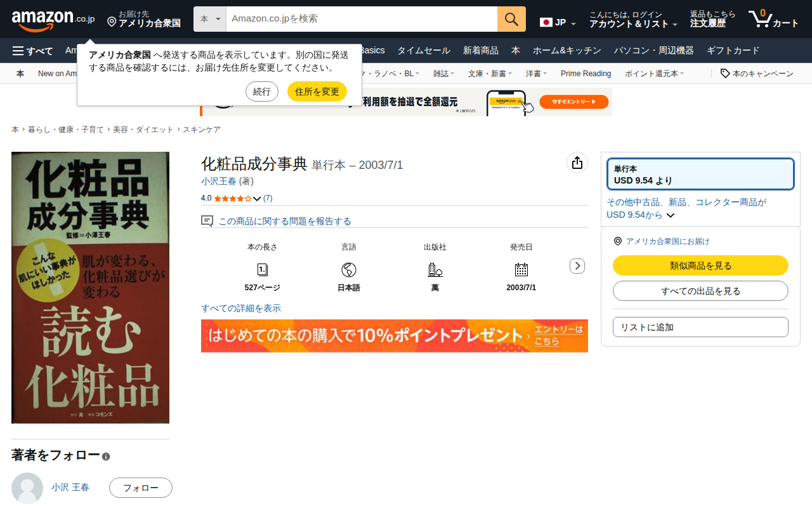
Task: Click the リストに追加 button
Action: (700, 327)
